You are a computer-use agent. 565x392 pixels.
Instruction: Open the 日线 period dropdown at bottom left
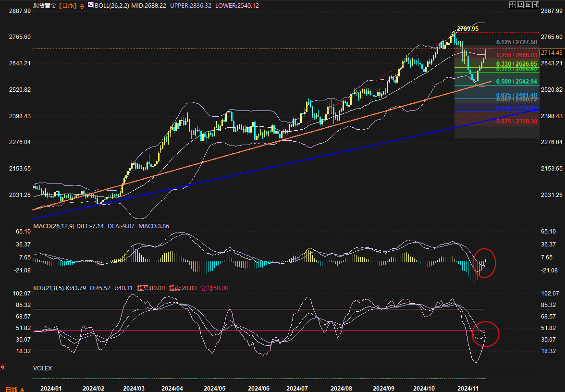tap(13, 388)
